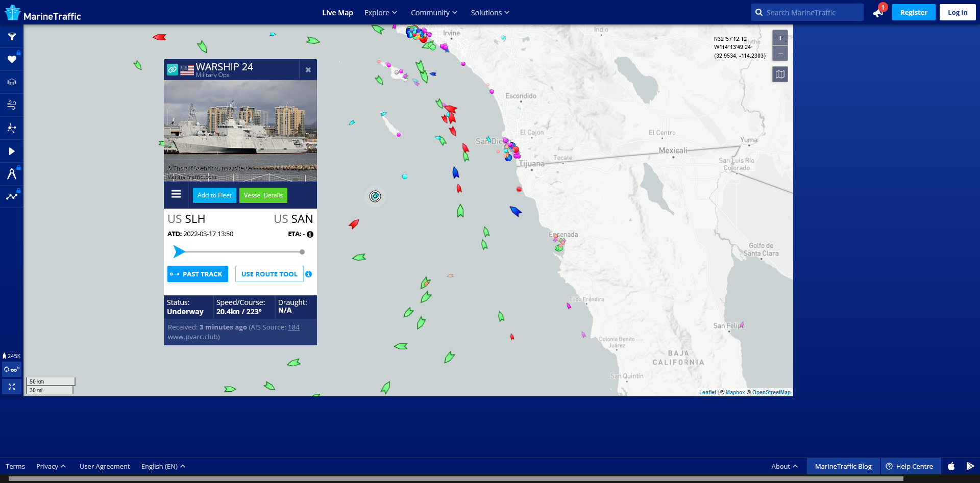Click the Status Underway value
The width and height of the screenshot is (980, 483).
185,312
